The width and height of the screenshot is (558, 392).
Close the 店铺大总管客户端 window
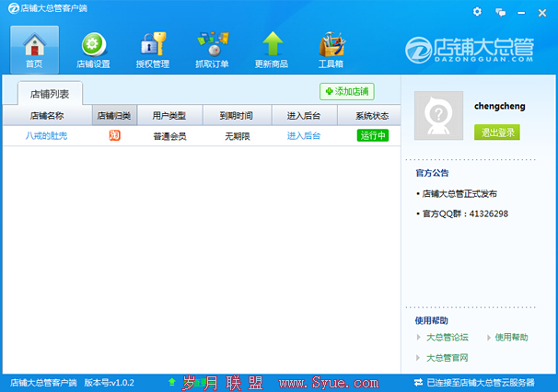(x=542, y=13)
